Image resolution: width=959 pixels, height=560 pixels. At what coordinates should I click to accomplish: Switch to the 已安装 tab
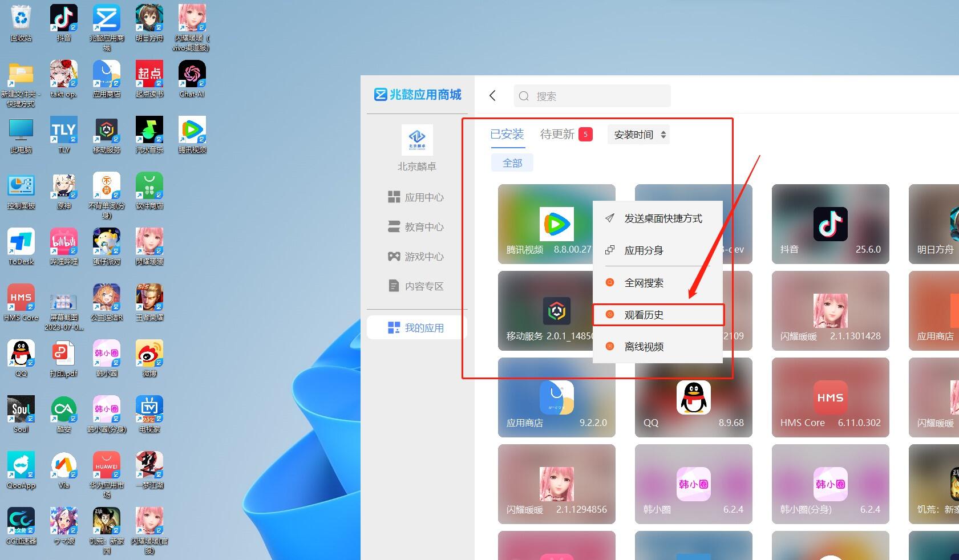[507, 134]
